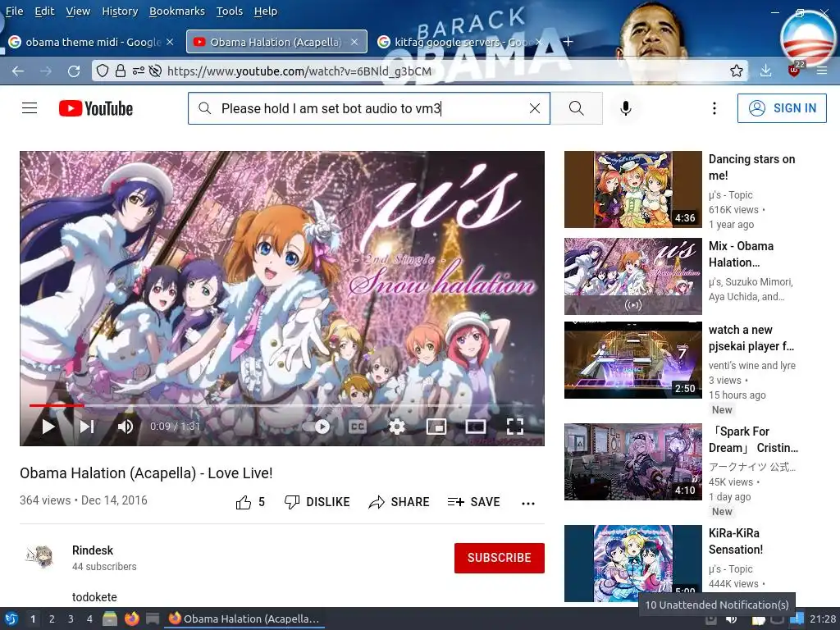Open the View menu
This screenshot has width=840, height=630.
click(78, 11)
